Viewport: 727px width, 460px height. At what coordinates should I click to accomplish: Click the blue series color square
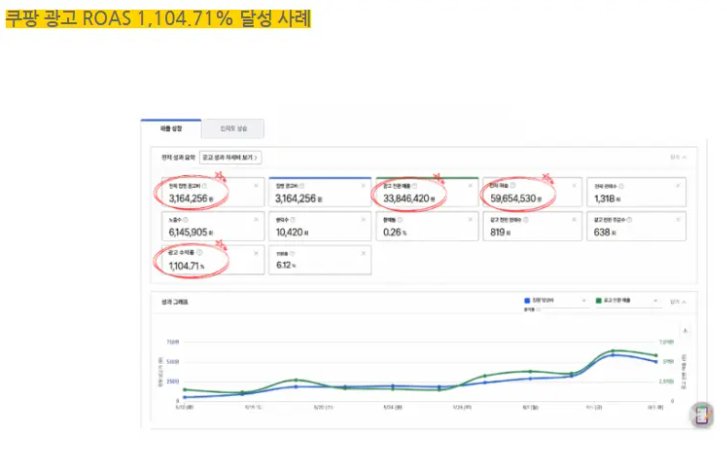[x=527, y=300]
